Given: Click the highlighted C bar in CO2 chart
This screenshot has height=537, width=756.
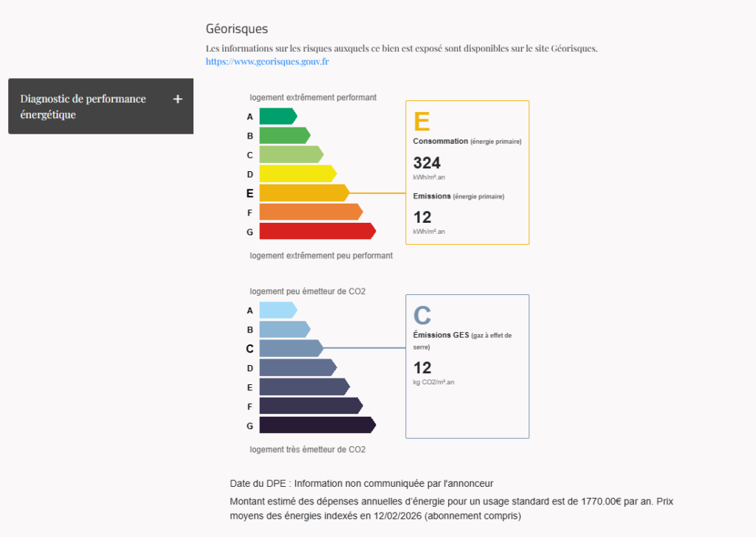Looking at the screenshot, I should tap(291, 349).
